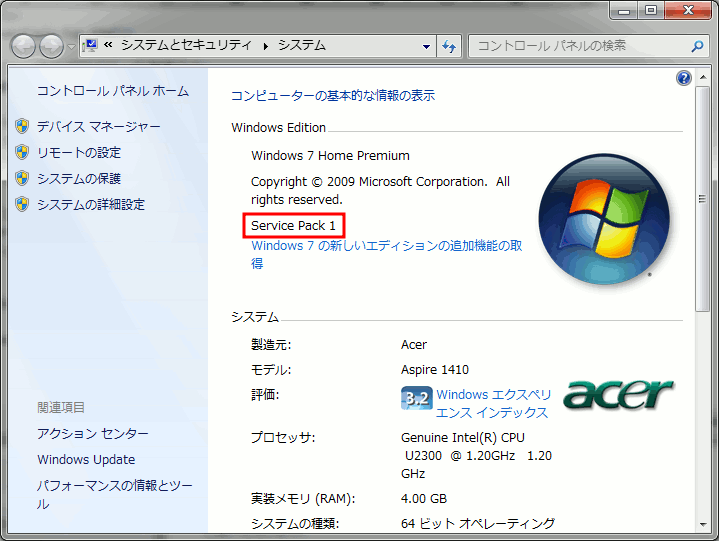This screenshot has height=541, width=719.
Task: Click the Back navigation arrow button
Action: pos(23,46)
